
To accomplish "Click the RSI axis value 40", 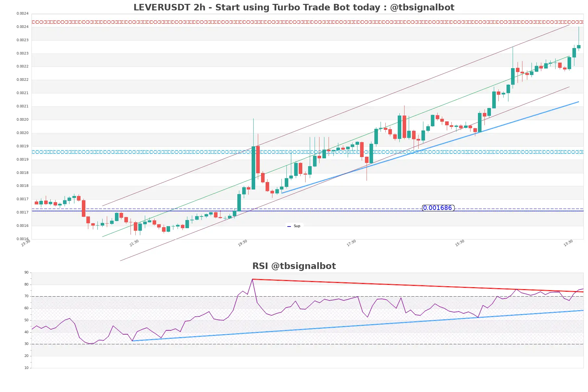I will coord(26,332).
